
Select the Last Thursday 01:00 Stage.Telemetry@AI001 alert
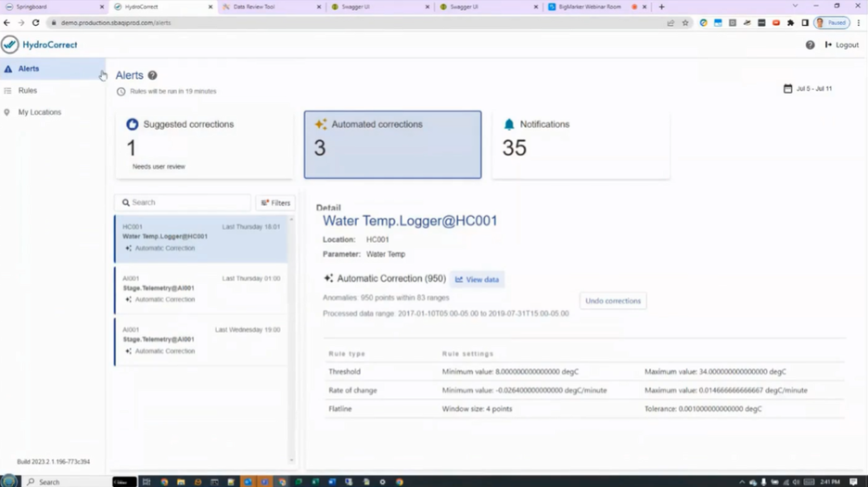tap(201, 289)
